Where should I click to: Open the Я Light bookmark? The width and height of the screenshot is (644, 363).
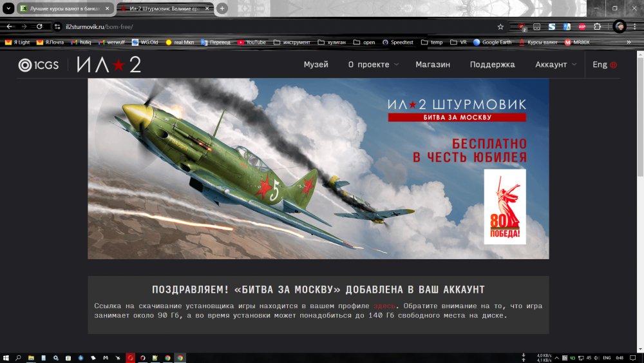tap(17, 42)
